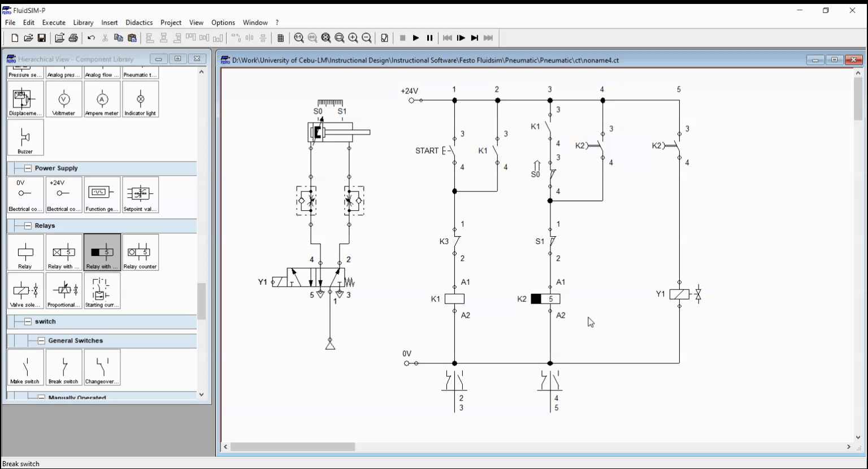Print the circuit diagram

[73, 38]
